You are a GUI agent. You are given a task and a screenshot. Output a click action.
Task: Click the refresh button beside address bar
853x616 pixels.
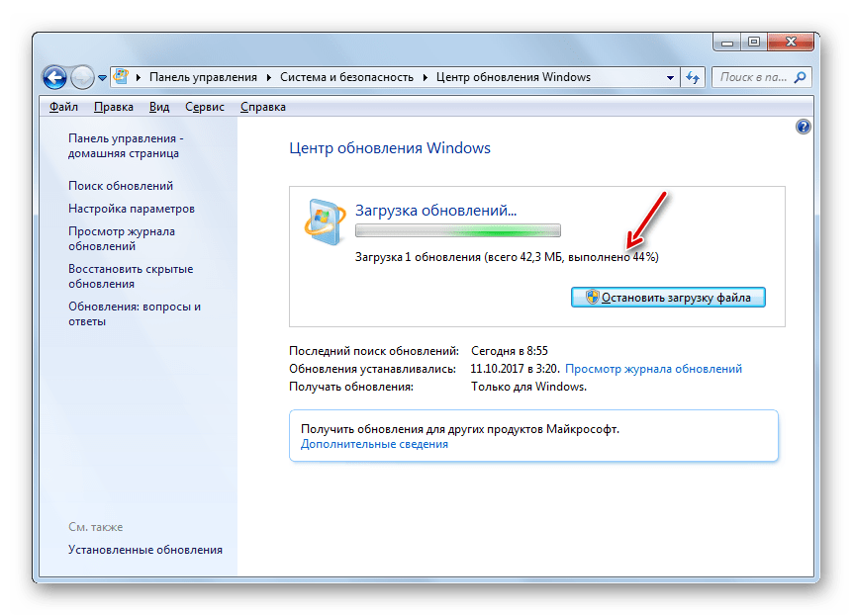[x=693, y=77]
